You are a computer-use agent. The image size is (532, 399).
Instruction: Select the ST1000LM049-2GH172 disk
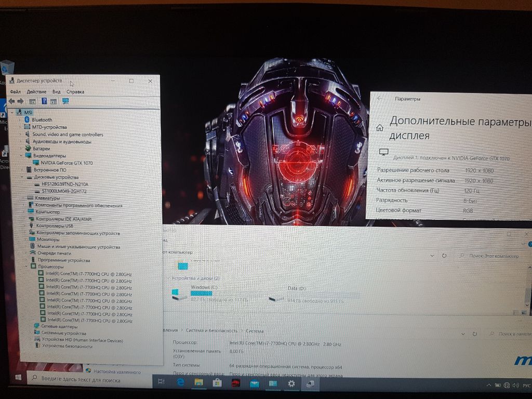64,191
